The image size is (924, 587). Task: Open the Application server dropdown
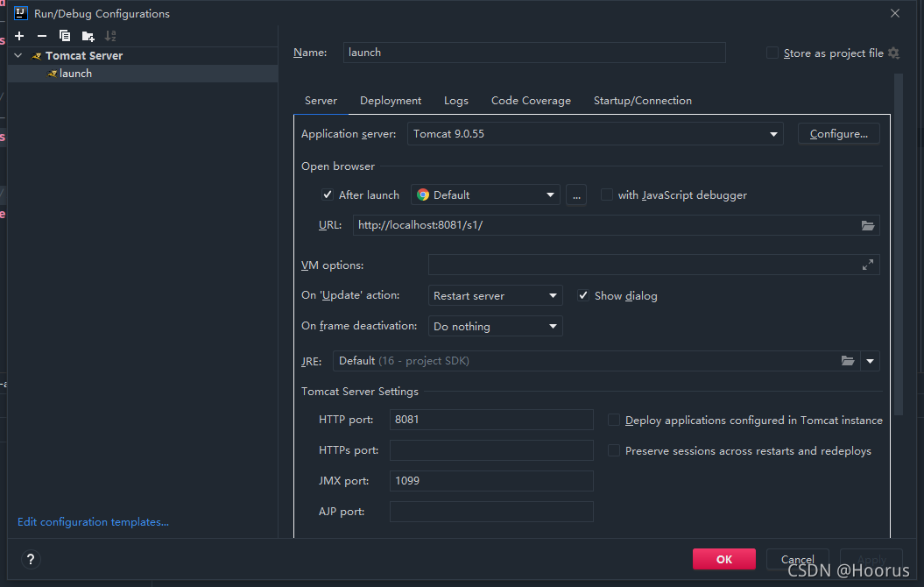click(595, 134)
